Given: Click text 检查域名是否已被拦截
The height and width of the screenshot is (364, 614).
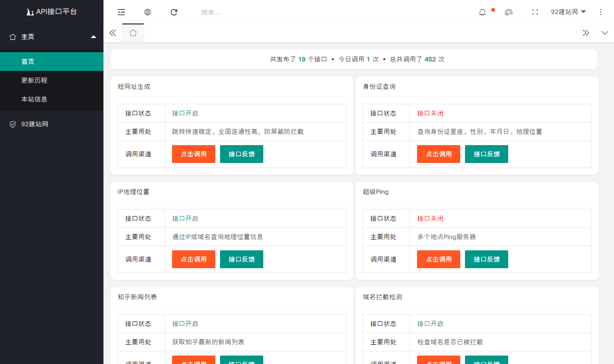Looking at the screenshot, I should [x=450, y=342].
